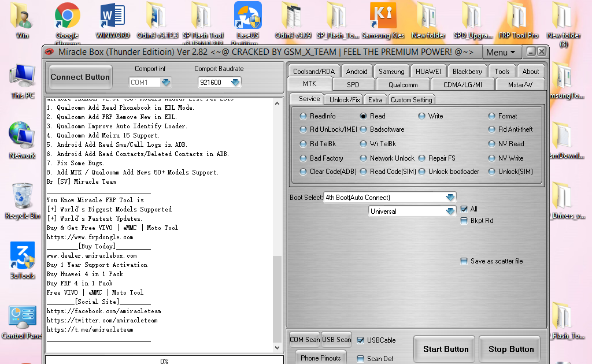Open the Universal dropdown list

click(450, 211)
